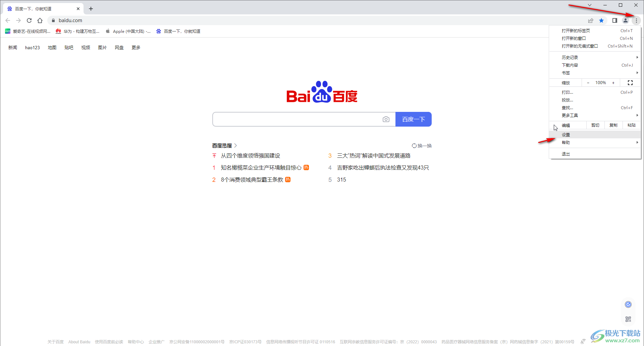Open the 百度热搜 heading link
This screenshot has height=346, width=644.
[x=224, y=146]
